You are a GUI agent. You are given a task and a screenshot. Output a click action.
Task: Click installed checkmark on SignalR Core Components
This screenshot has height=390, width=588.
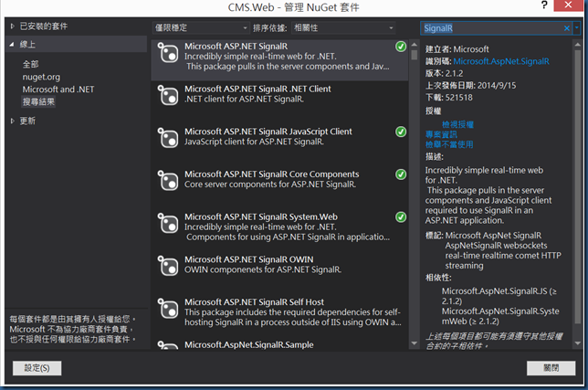click(x=401, y=174)
